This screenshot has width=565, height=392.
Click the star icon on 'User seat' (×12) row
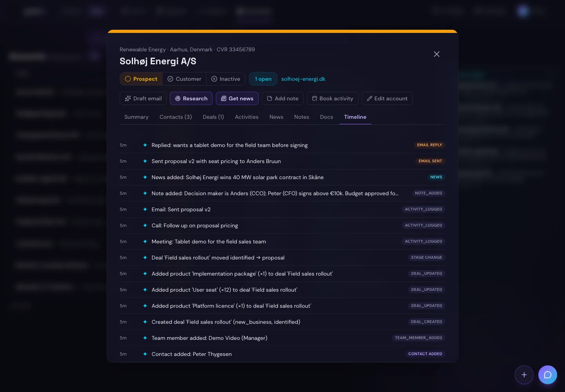145,290
